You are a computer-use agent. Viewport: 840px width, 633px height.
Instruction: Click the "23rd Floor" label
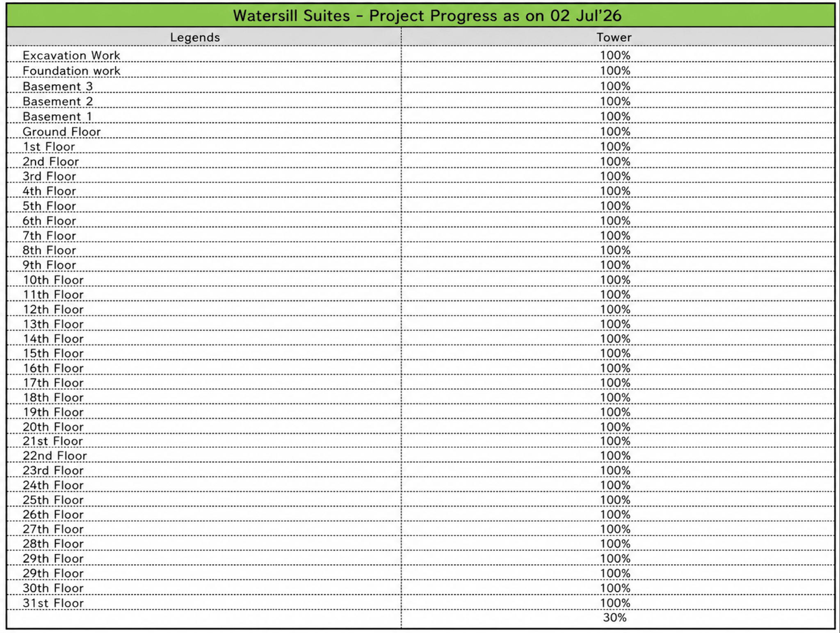pyautogui.click(x=53, y=471)
